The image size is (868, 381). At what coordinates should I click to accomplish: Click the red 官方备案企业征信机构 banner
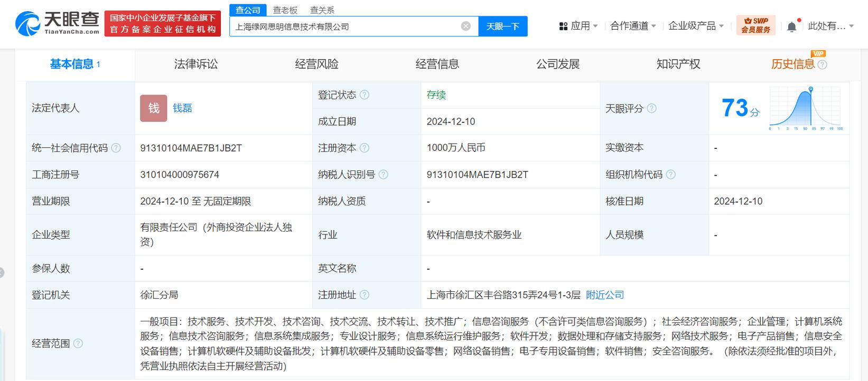(163, 24)
